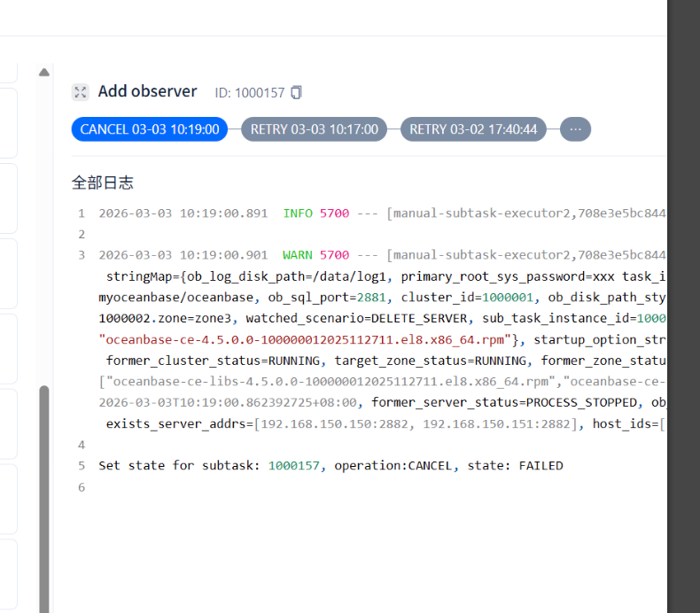Viewport: 700px width, 613px height.
Task: Click the INFO level text in log line 1
Action: (298, 213)
